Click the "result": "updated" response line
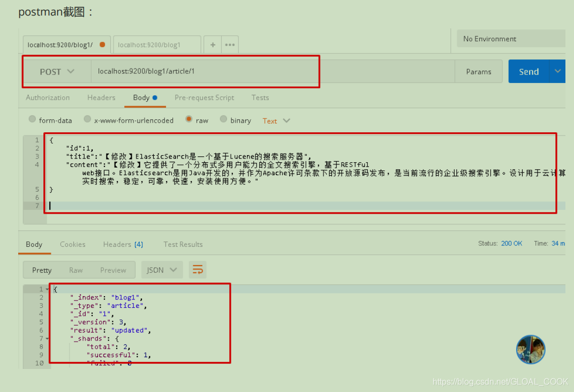This screenshot has height=392, width=574. (x=111, y=330)
